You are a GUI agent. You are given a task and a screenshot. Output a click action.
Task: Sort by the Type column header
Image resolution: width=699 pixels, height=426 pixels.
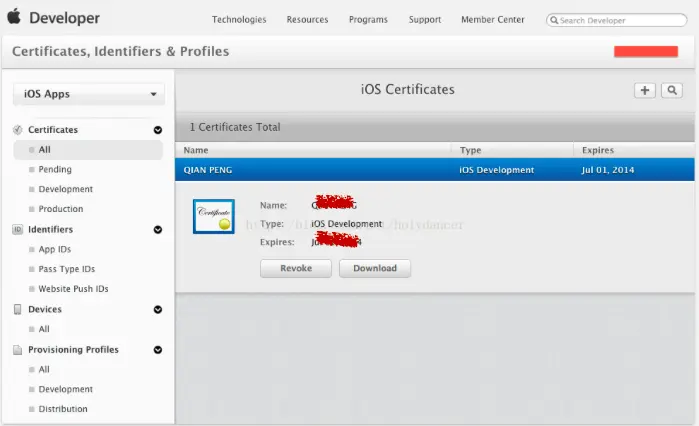pyautogui.click(x=512, y=150)
